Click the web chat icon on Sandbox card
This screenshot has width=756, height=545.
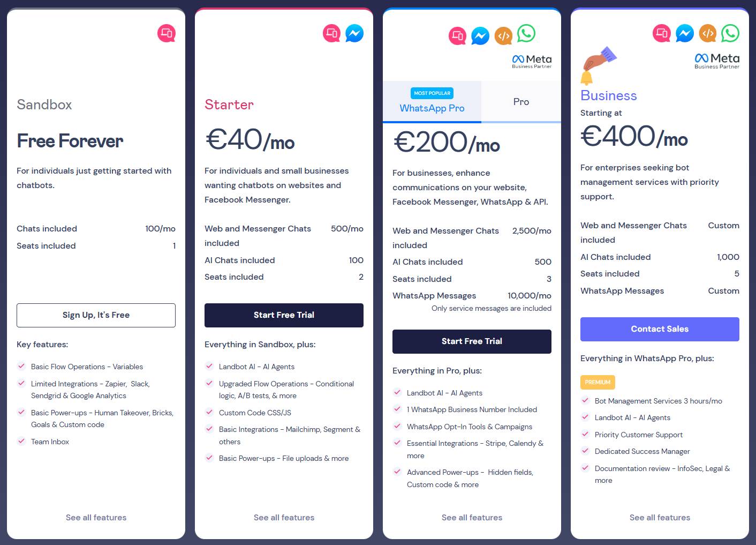tap(166, 33)
